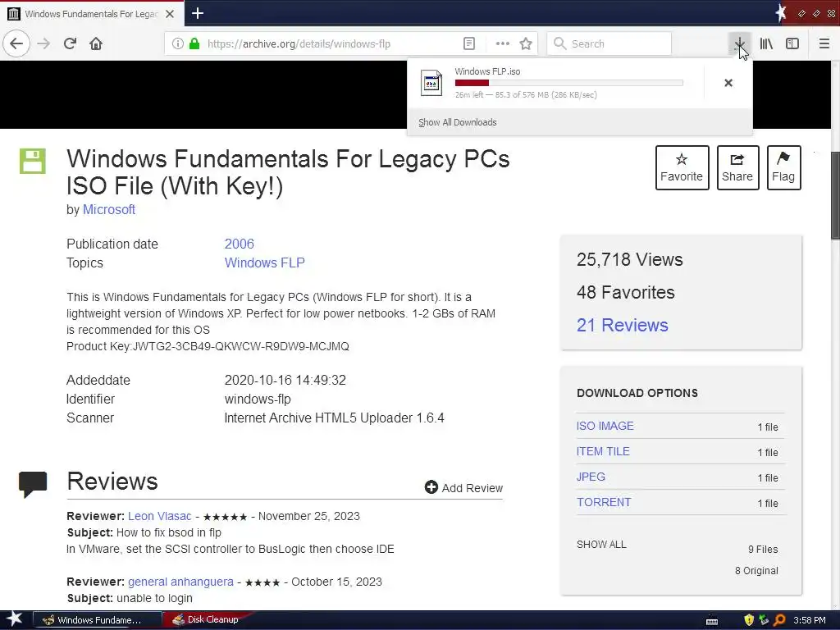Screen dimensions: 840x630
Task: Reload the current page
Action: (70, 43)
